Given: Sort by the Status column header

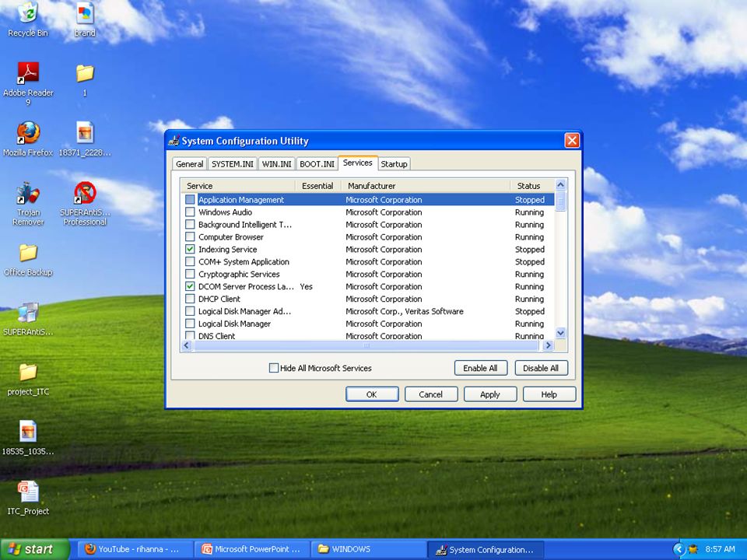Looking at the screenshot, I should point(531,186).
